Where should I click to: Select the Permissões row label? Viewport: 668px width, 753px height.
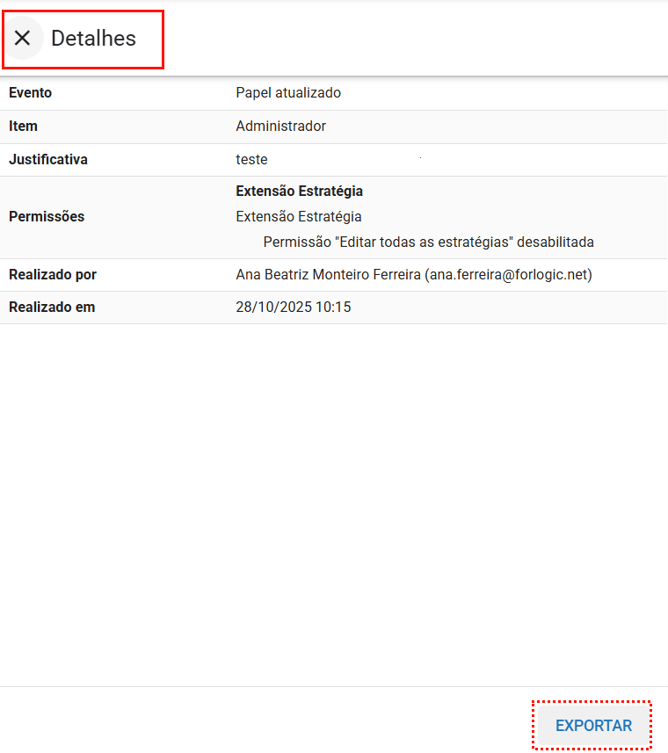(46, 216)
